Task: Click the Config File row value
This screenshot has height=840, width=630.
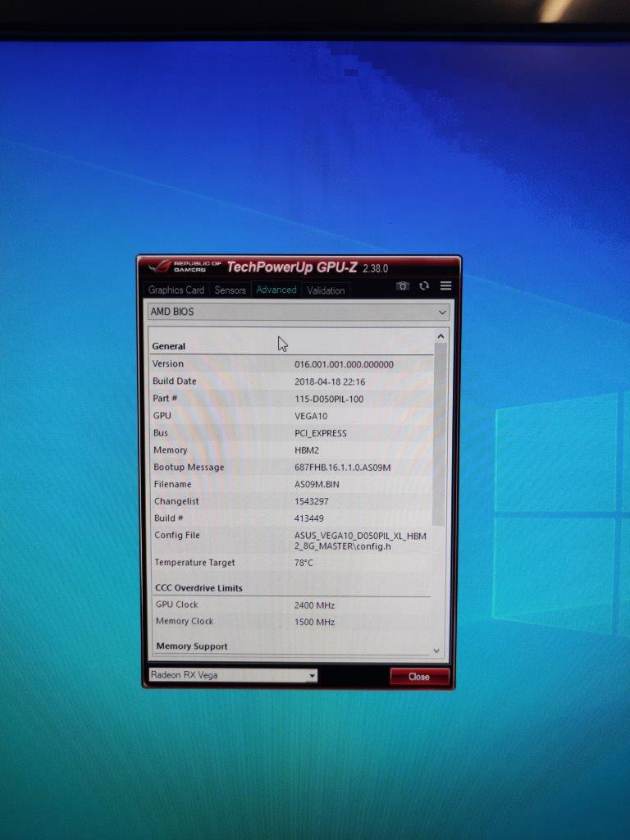Action: point(359,541)
